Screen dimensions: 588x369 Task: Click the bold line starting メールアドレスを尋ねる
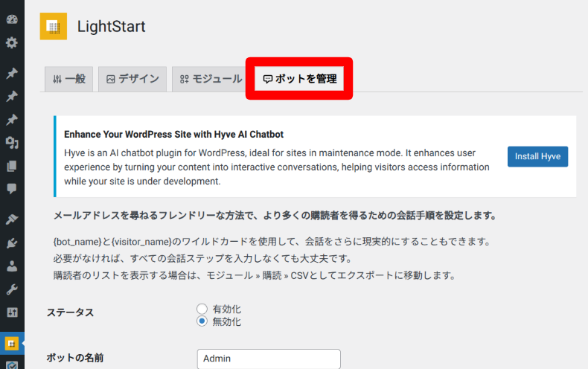(x=275, y=215)
